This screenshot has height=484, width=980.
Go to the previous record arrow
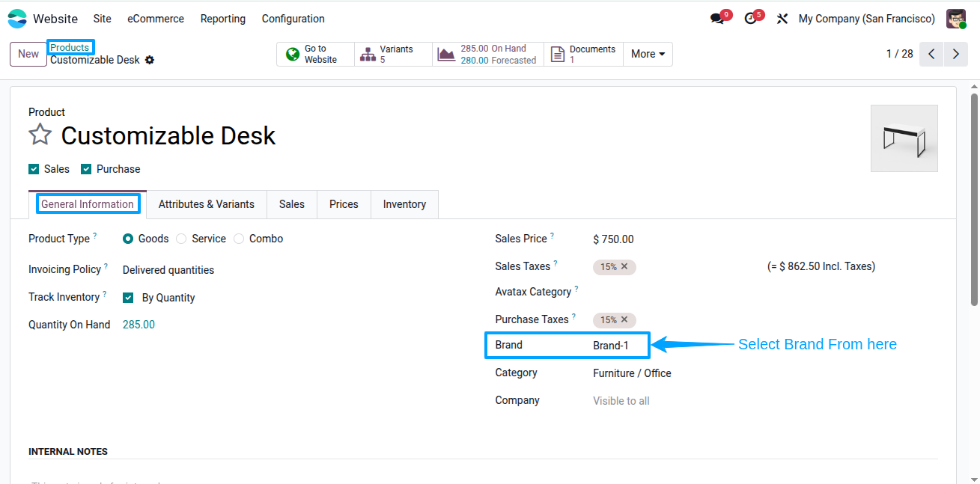coord(931,54)
